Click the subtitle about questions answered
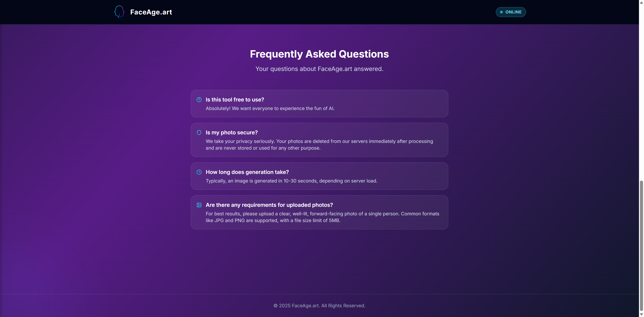 click(319, 69)
